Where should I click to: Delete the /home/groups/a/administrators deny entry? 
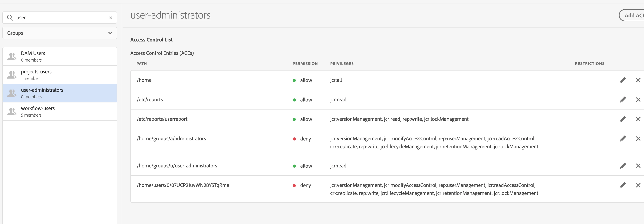click(x=638, y=139)
